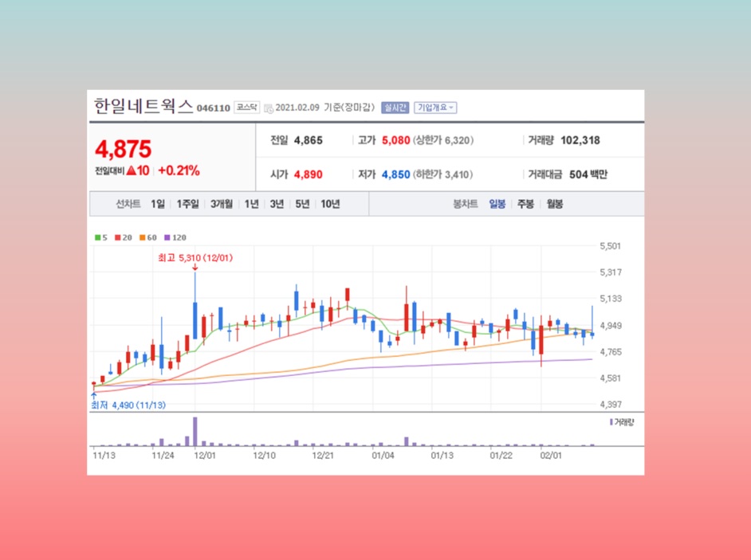
Task: Click the 거래대금 value 504 백만
Action: (x=588, y=174)
